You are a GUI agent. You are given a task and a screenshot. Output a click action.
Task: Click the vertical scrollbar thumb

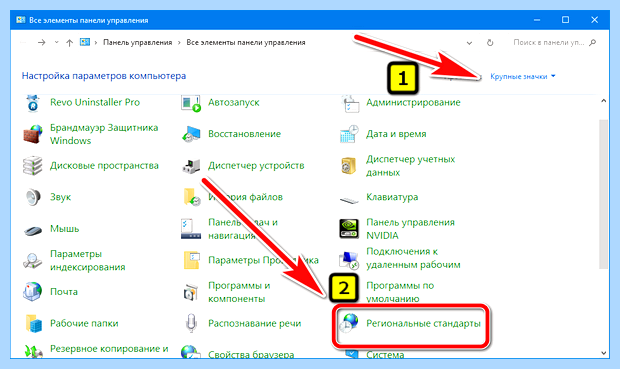coord(603,194)
